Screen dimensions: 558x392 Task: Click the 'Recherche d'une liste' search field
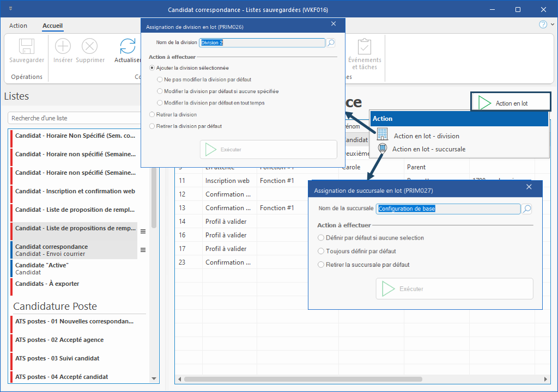pyautogui.click(x=76, y=118)
